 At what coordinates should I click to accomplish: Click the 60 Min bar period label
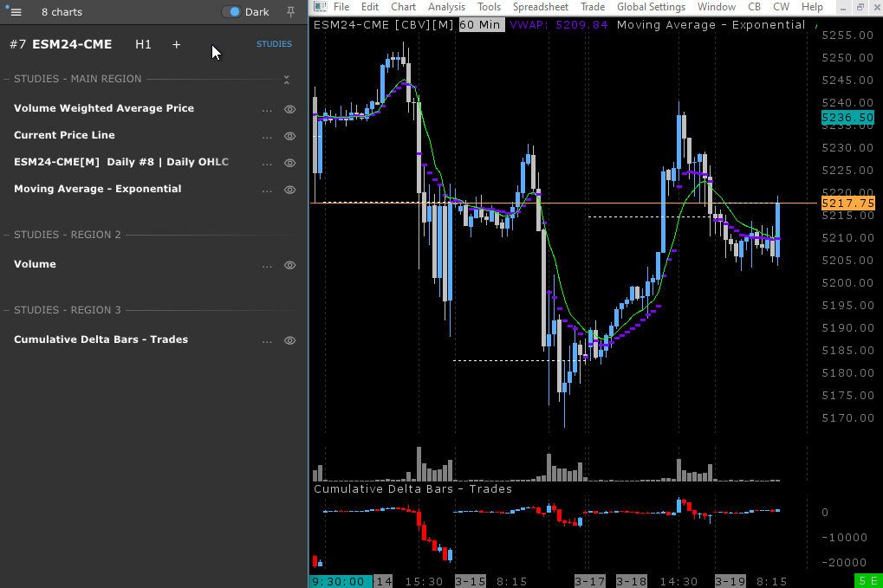pyautogui.click(x=480, y=24)
